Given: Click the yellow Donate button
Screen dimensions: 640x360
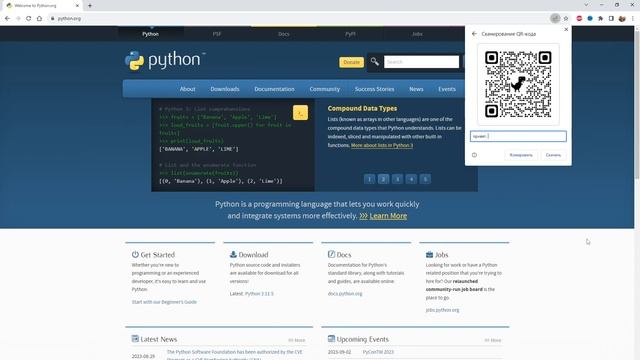Looking at the screenshot, I should (351, 62).
